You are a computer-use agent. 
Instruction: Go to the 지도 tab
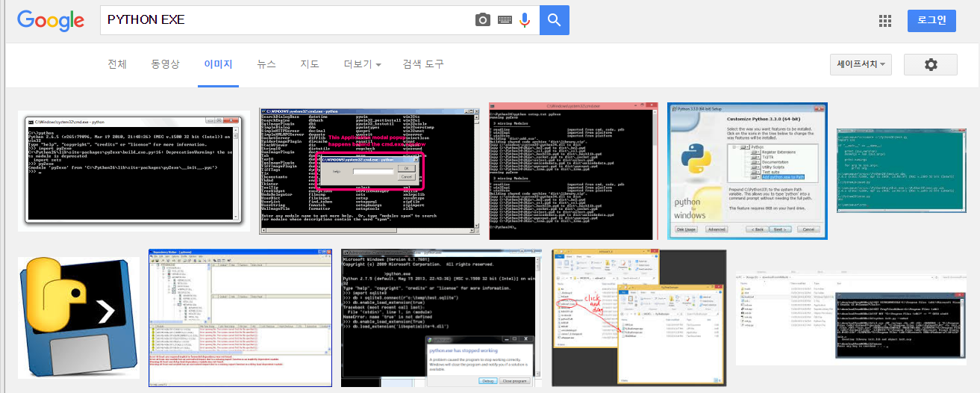310,64
